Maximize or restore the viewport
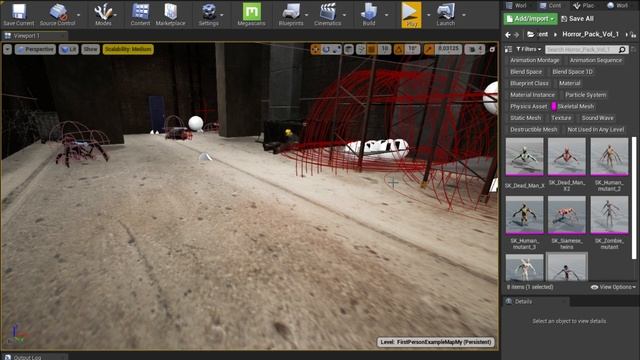Screen dimensions: 640x360 (x=493, y=49)
